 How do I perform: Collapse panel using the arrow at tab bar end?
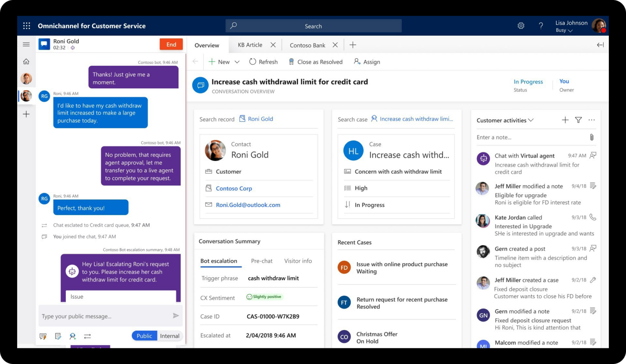click(600, 45)
